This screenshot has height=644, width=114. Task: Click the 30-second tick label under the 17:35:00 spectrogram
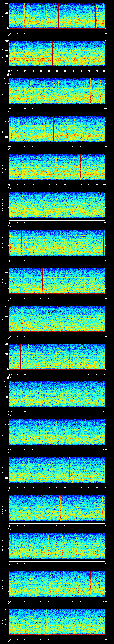click(57, 184)
